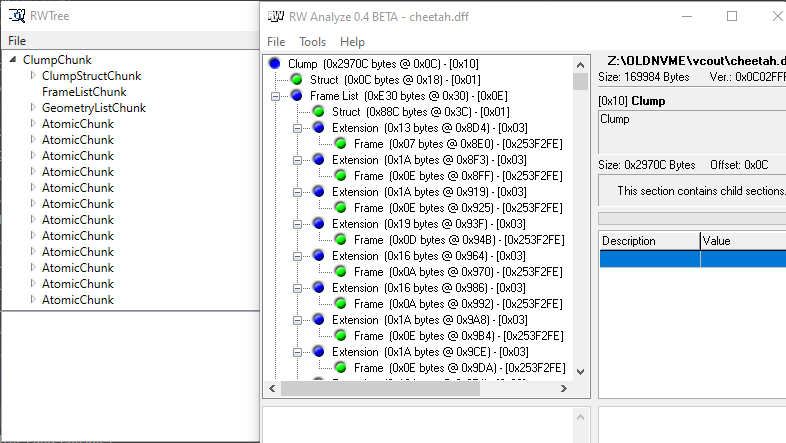This screenshot has width=786, height=443.
Task: Collapse the Extension node at 0x8F3
Action: [297, 160]
